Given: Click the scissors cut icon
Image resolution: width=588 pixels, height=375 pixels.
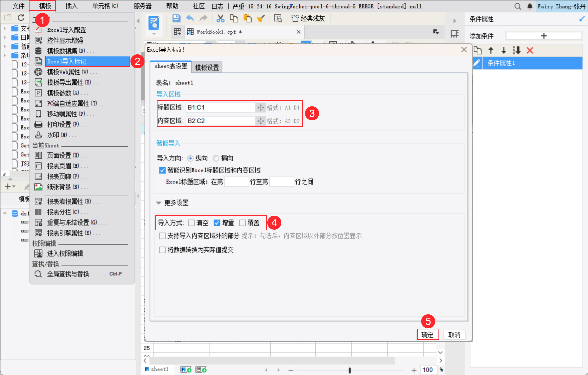Looking at the screenshot, I should 220,18.
